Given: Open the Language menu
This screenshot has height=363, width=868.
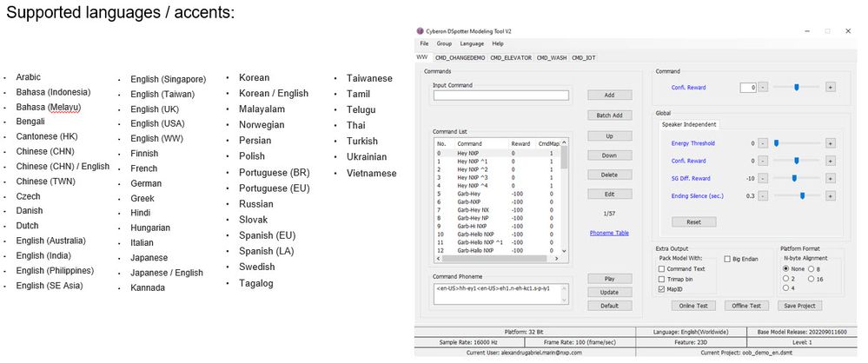Looking at the screenshot, I should [472, 43].
